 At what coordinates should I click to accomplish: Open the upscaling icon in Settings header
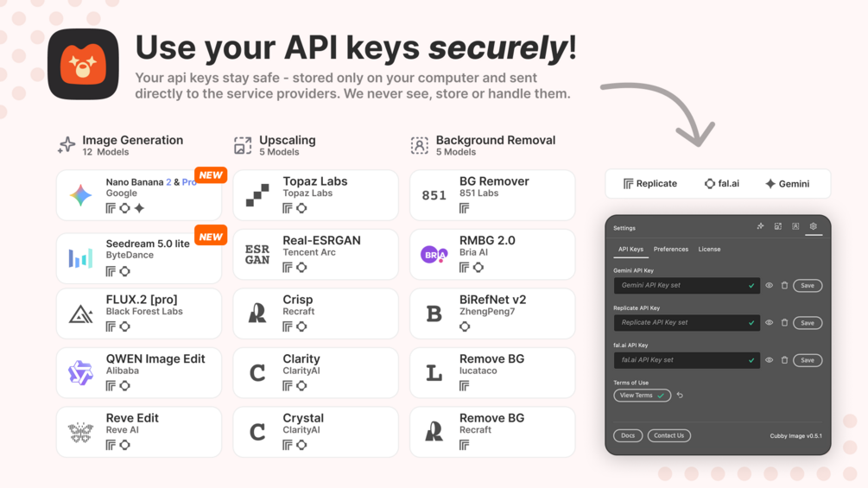[778, 226]
